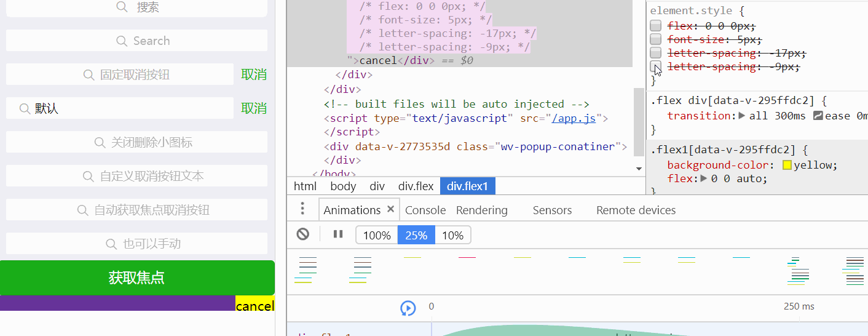Select the wv-popup-conatiner div element

coord(476,146)
